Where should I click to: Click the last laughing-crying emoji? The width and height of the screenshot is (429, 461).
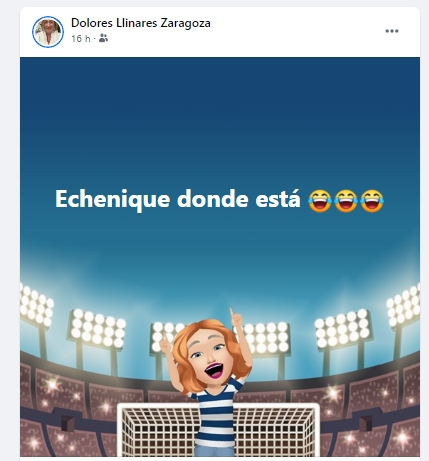coord(372,201)
